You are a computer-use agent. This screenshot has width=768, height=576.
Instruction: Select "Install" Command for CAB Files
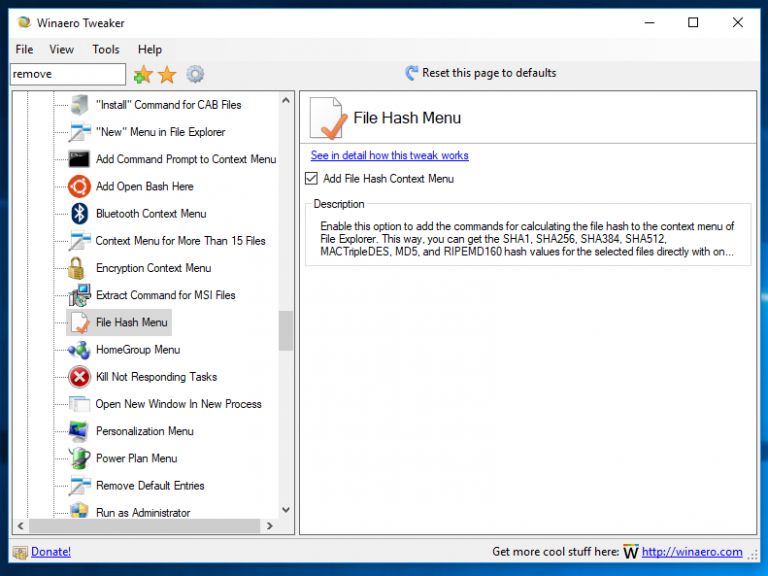168,105
